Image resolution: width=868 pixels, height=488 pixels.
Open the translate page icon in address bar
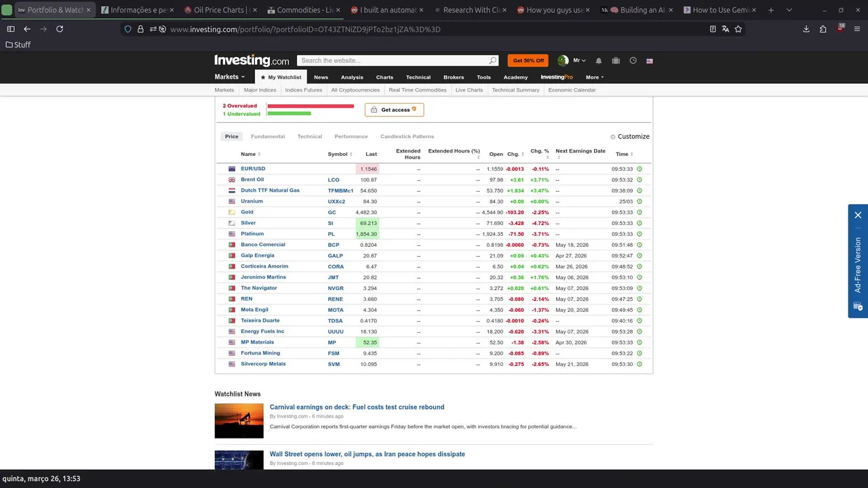tap(726, 29)
